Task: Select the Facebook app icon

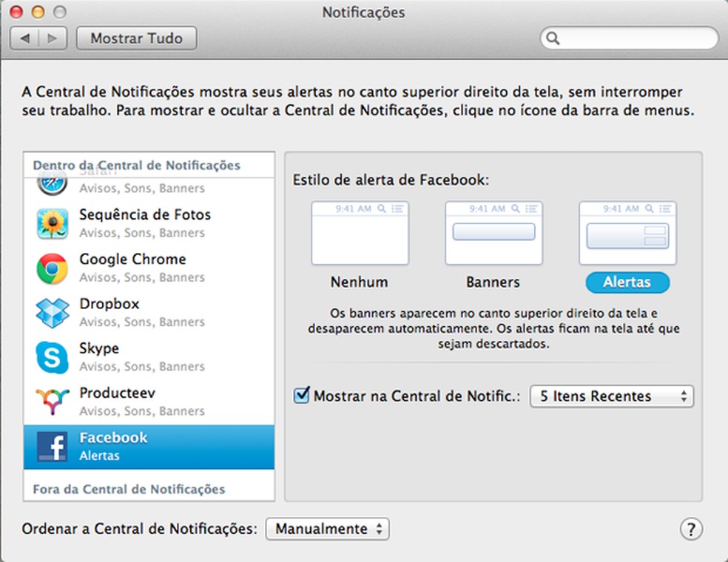Action: (x=51, y=445)
